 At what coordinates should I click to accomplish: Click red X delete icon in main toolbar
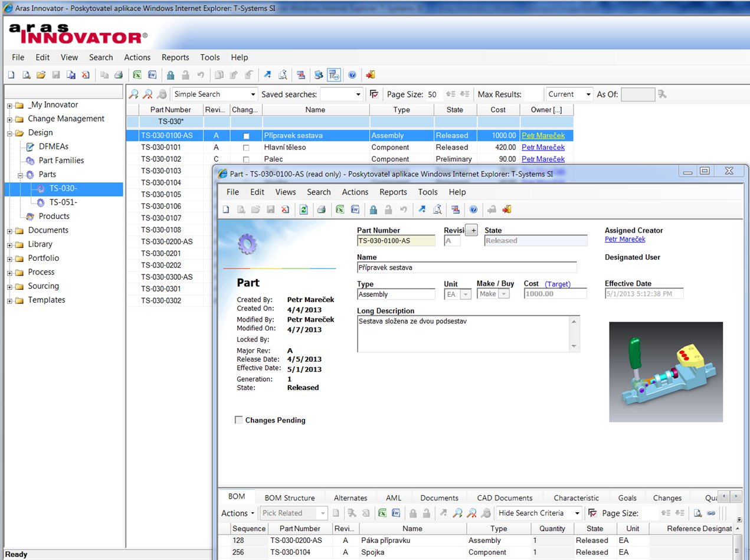click(86, 75)
